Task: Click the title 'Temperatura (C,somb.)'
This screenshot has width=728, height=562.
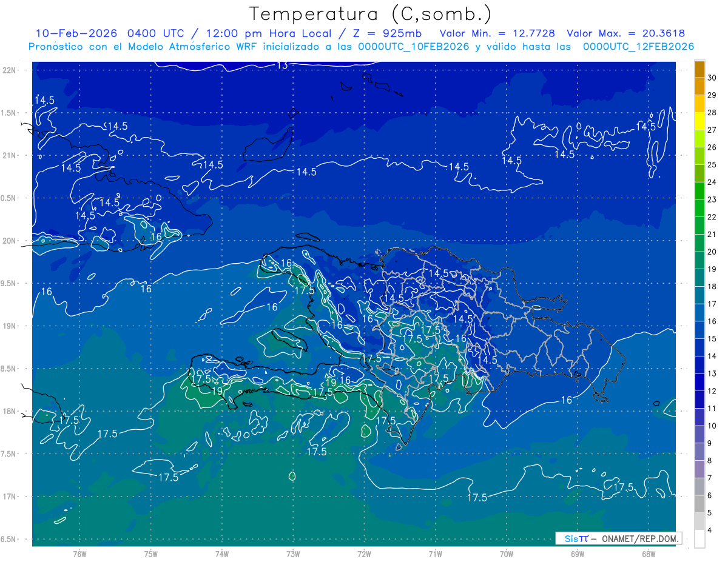Action: 371,14
